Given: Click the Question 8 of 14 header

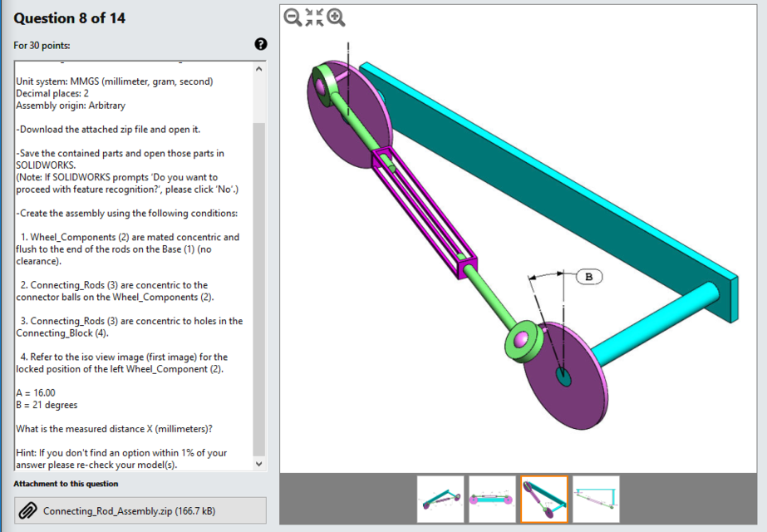Looking at the screenshot, I should coord(71,18).
